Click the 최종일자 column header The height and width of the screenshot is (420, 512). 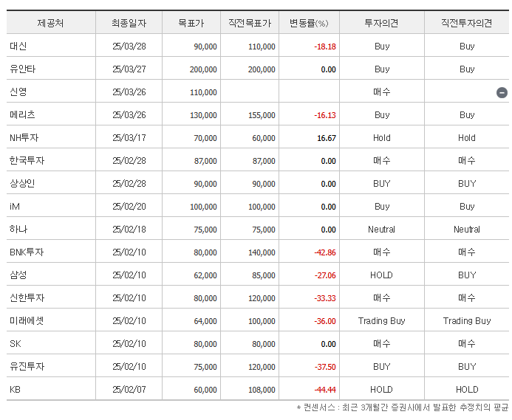click(x=129, y=23)
